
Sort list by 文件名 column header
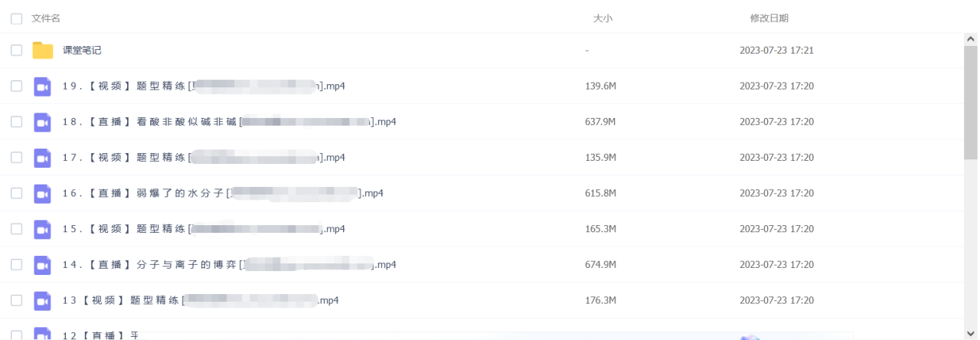pyautogui.click(x=46, y=18)
